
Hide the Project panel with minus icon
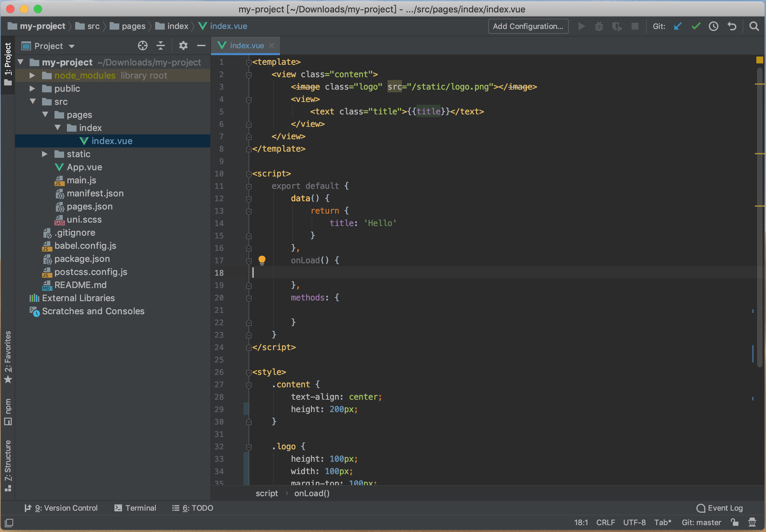coord(201,45)
